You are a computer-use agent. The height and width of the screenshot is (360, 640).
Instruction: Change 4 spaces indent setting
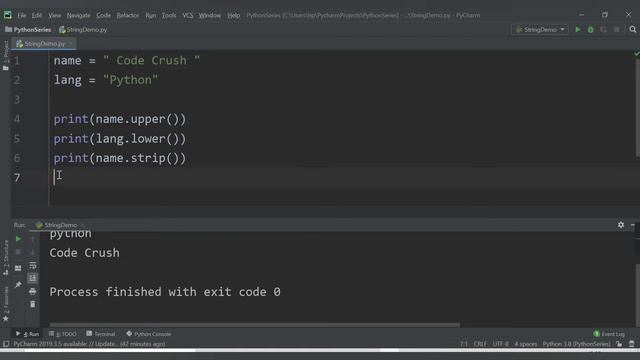pyautogui.click(x=526, y=344)
